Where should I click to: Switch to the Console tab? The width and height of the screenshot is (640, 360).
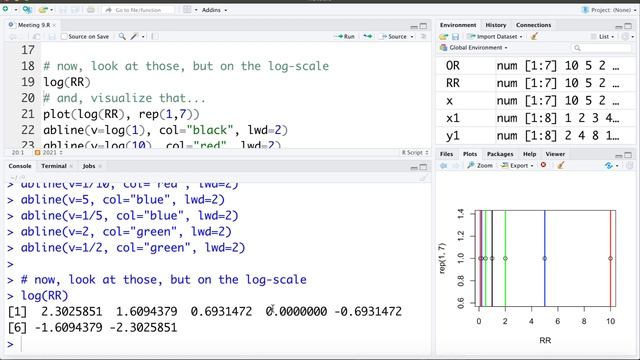pos(20,166)
